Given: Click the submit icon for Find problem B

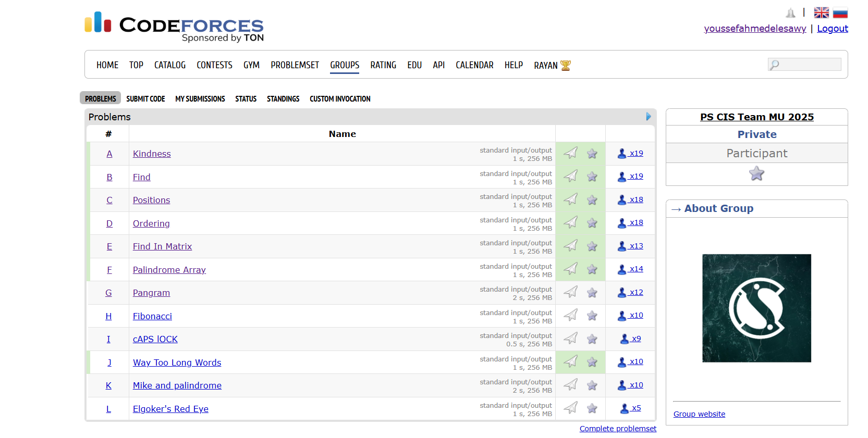Looking at the screenshot, I should (x=571, y=176).
